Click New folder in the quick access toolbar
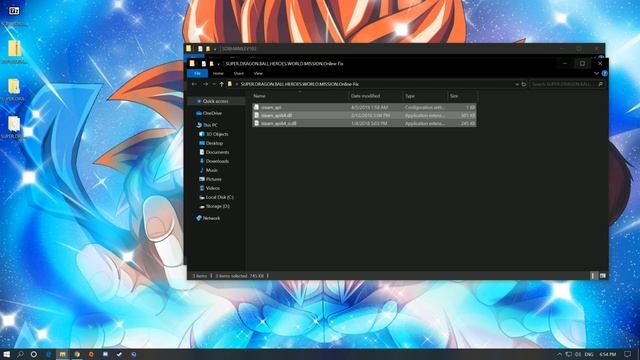The height and width of the screenshot is (360, 640). coord(211,64)
